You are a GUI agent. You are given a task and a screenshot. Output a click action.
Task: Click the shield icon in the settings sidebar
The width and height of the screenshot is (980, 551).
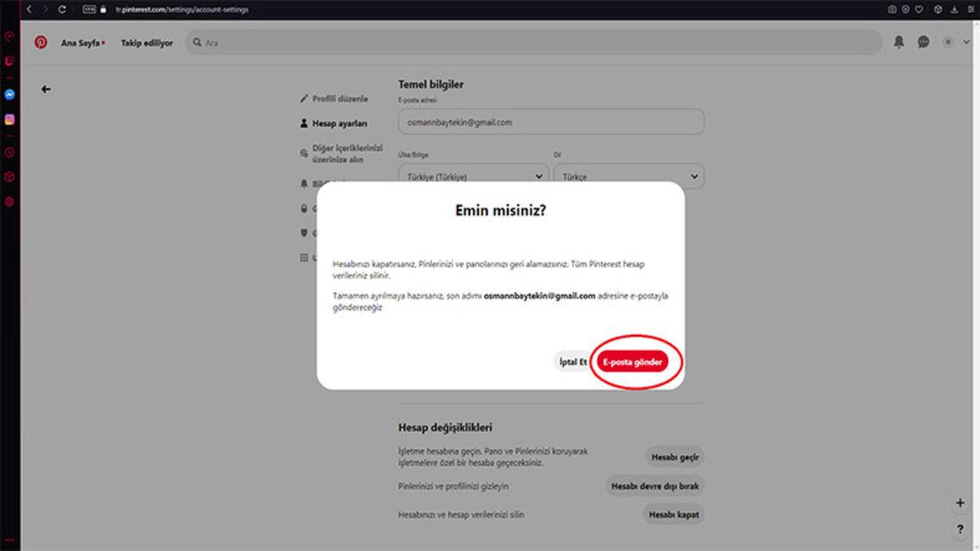[303, 232]
